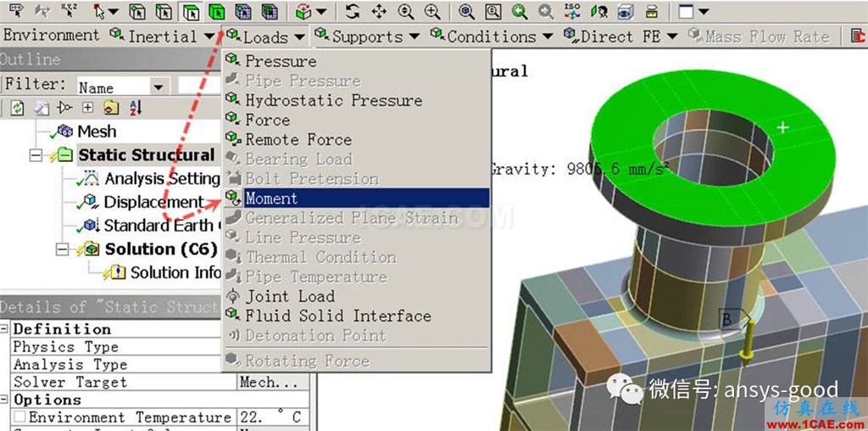Select Moment from Loads menu
868x431 pixels.
coord(357,199)
